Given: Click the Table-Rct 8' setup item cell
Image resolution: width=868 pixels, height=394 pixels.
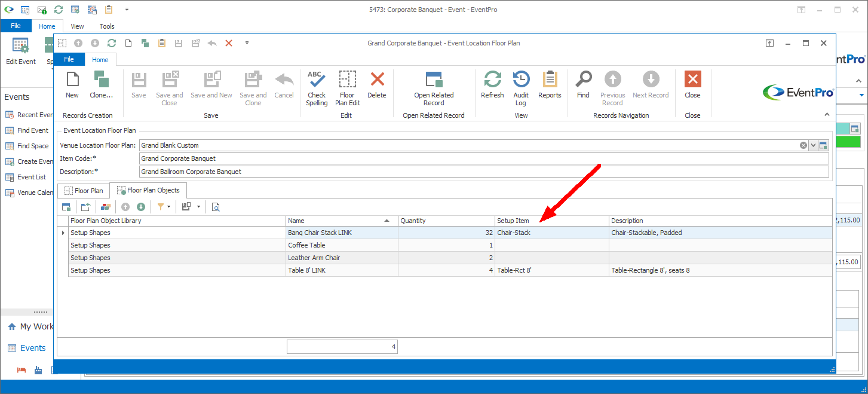Looking at the screenshot, I should pos(552,270).
